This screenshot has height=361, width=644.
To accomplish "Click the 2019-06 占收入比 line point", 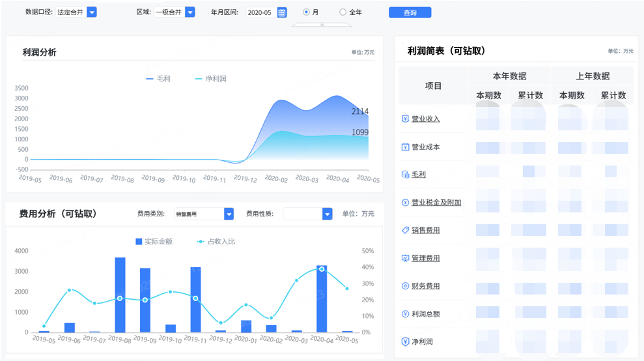I will tap(69, 290).
